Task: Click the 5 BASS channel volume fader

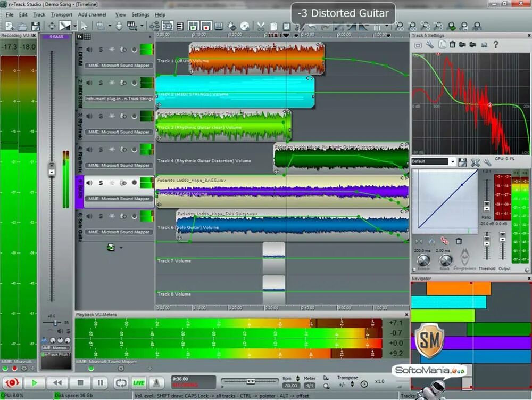Action: coord(52,169)
